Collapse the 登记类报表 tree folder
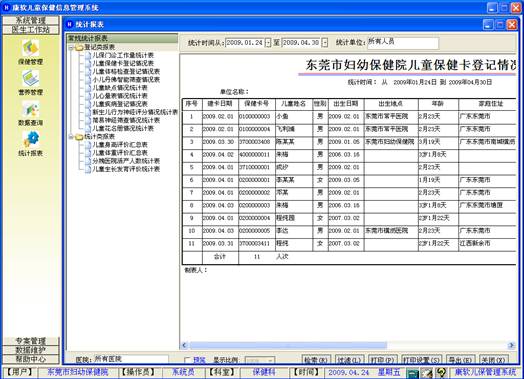The image size is (524, 379). coord(71,47)
